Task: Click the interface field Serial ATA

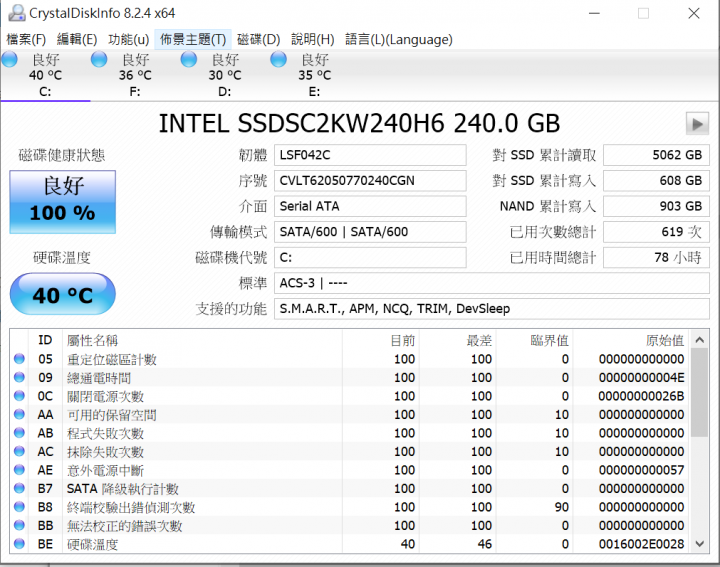Action: (370, 206)
